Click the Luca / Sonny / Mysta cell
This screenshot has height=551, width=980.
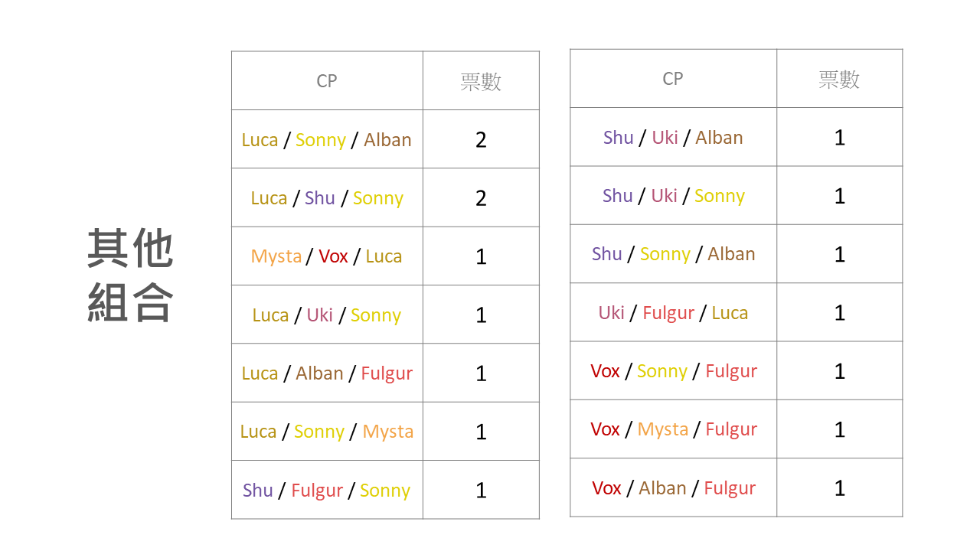(327, 432)
